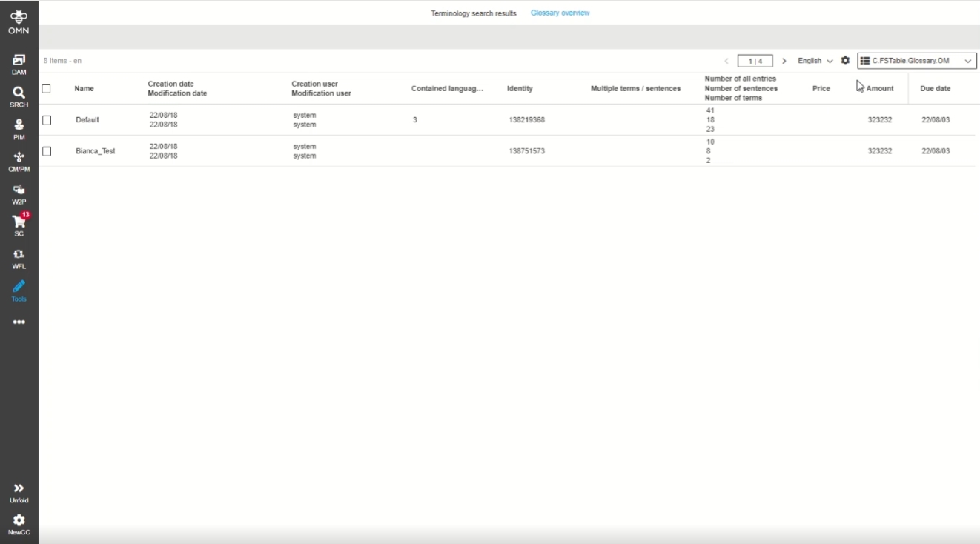
Task: Sort by Contained languages column header
Action: pos(447,89)
